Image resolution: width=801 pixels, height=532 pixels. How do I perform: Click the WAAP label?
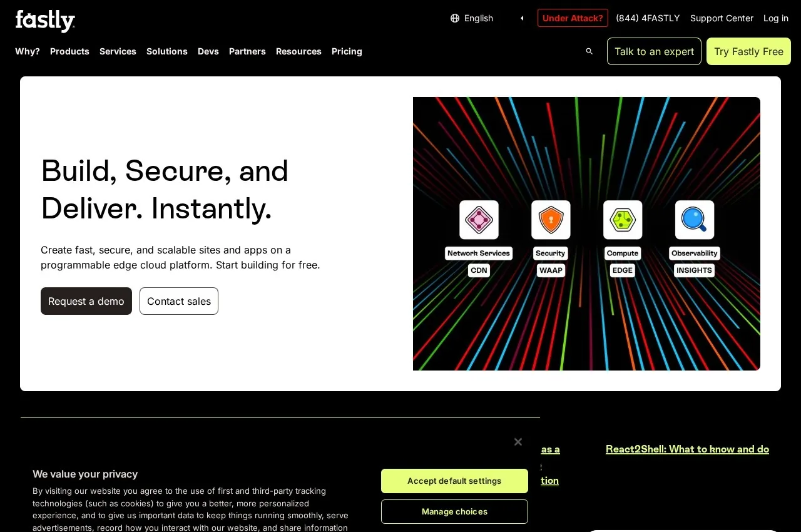pos(551,270)
